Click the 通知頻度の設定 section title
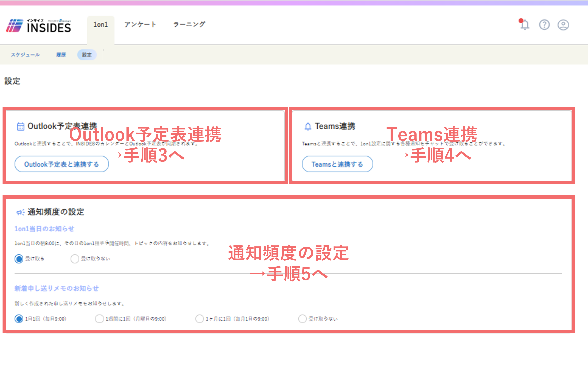This screenshot has height=365, width=588. (x=56, y=212)
